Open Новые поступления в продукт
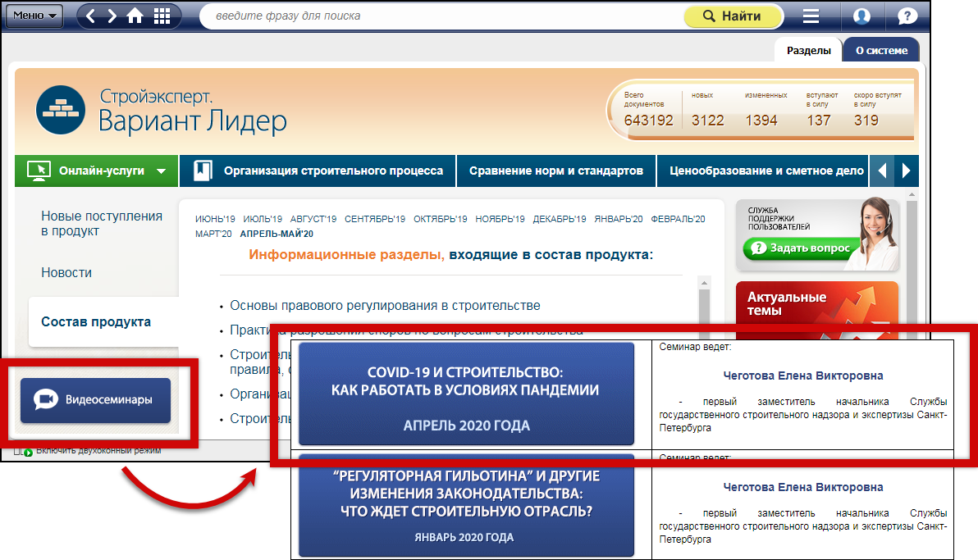 [x=102, y=223]
